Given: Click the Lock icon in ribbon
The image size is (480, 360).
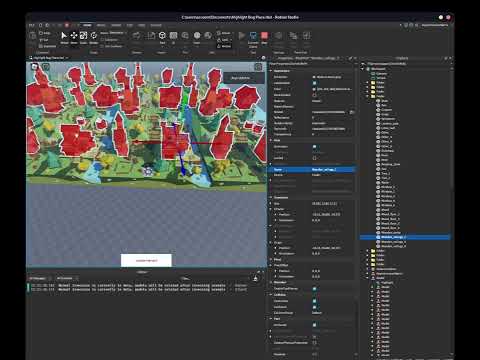Looking at the screenshot, I should click(x=219, y=40).
